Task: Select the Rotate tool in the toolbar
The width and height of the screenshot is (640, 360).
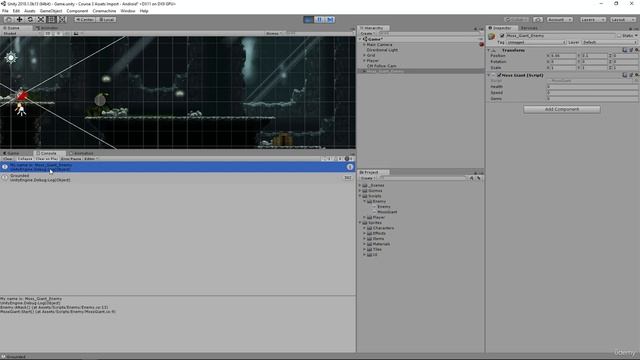Action: pos(30,19)
